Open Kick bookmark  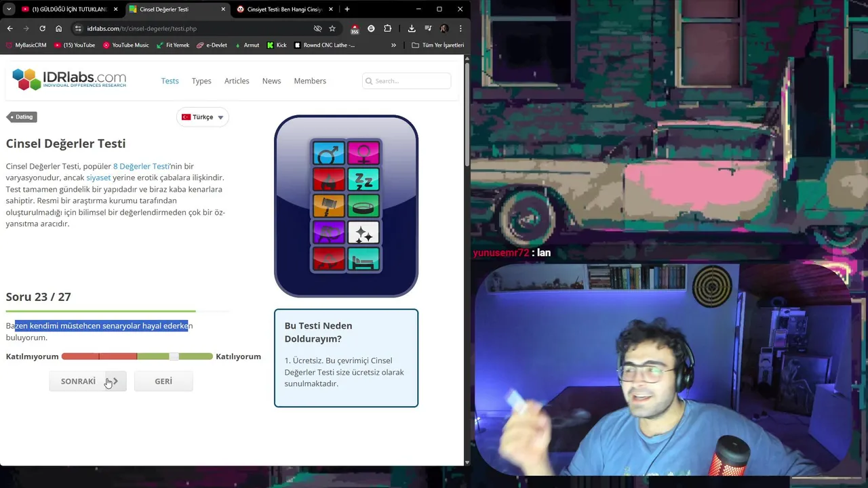(277, 45)
